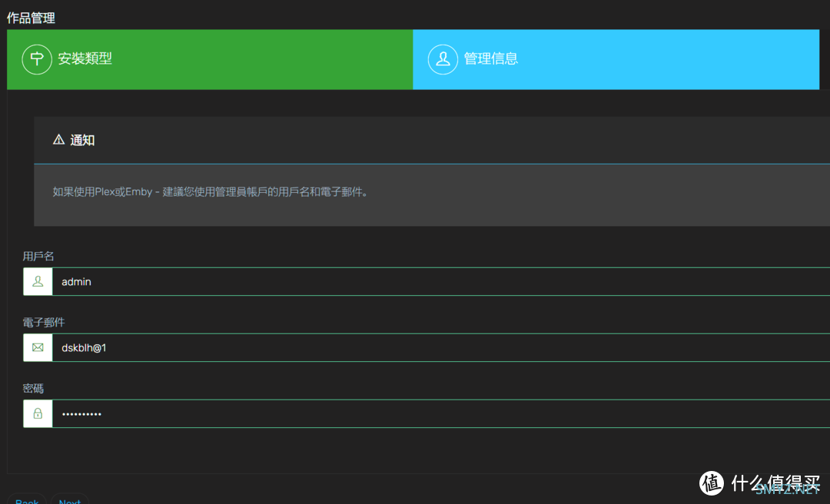Click the user icon beside username field
The height and width of the screenshot is (504, 830).
coord(38,282)
